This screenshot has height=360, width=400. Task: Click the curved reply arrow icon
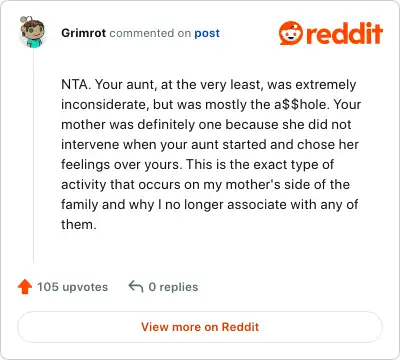coord(136,287)
